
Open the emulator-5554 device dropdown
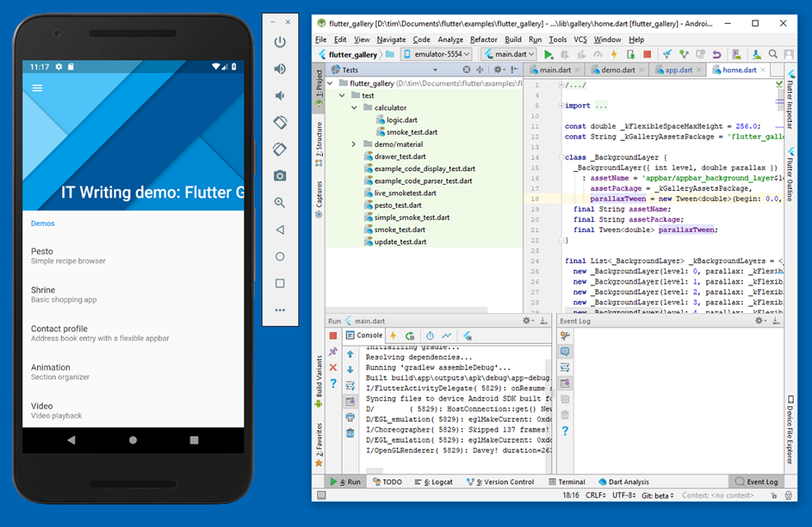pyautogui.click(x=437, y=55)
